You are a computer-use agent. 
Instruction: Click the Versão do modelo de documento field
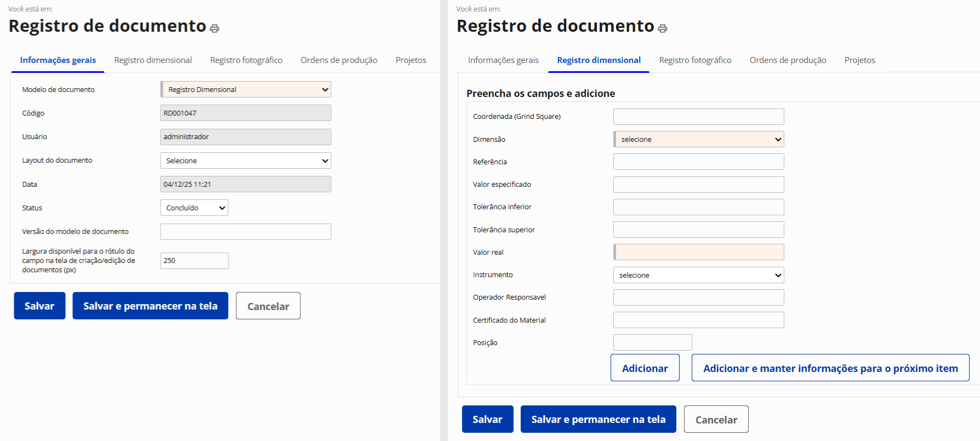coord(246,232)
